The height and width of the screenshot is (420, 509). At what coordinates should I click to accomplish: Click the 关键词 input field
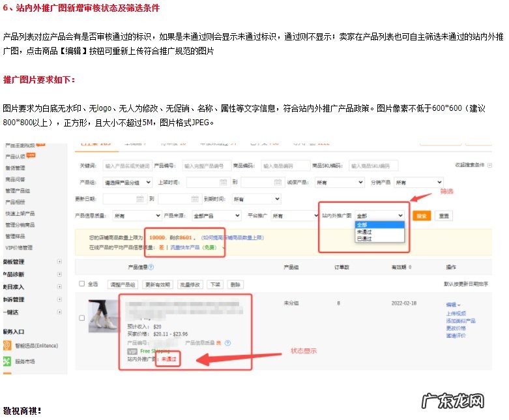click(127, 166)
